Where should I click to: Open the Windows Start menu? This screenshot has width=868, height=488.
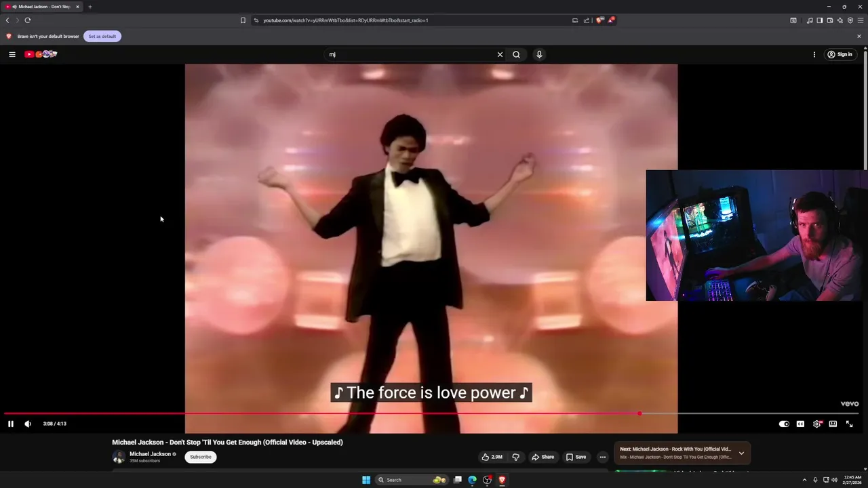(x=366, y=480)
